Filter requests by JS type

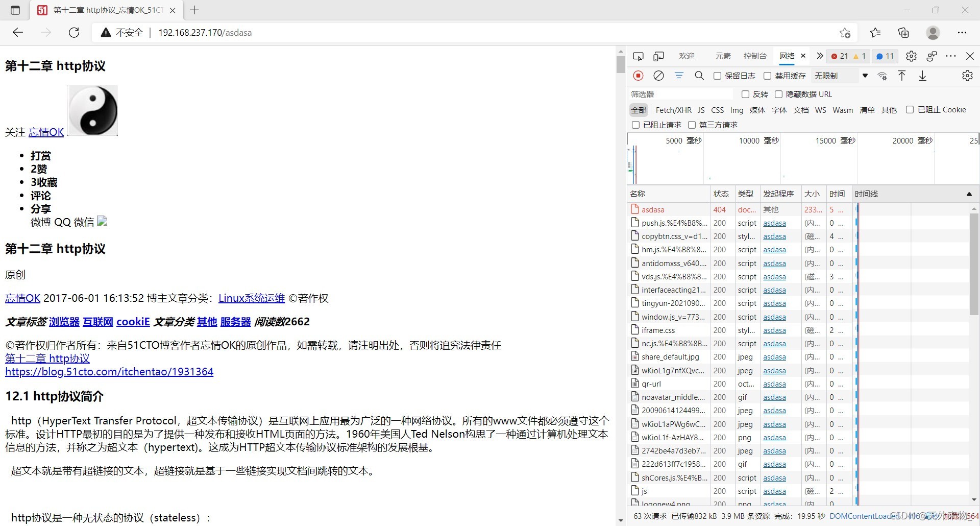click(x=701, y=110)
